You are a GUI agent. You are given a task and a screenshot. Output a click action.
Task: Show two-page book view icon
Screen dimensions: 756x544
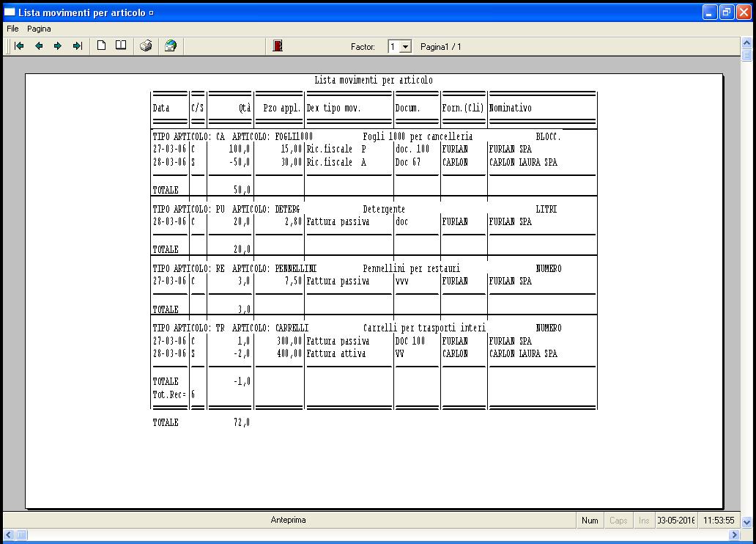(121, 46)
